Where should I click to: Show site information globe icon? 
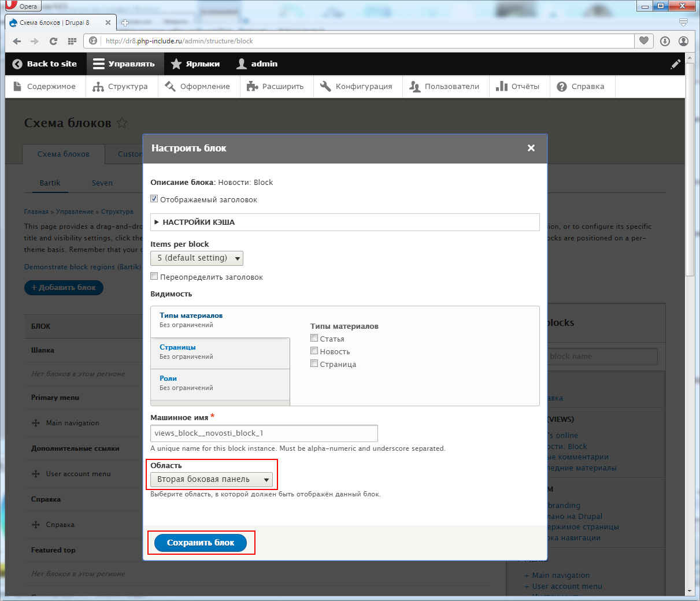click(x=93, y=41)
